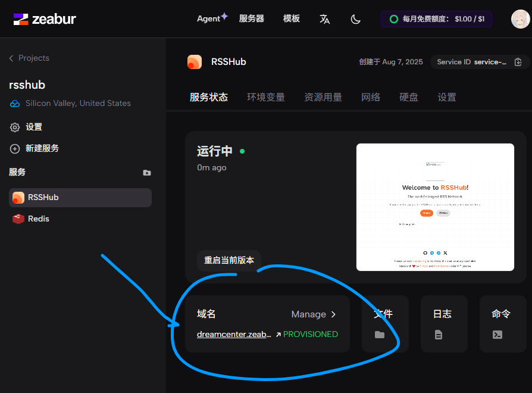Expand domain Manage chevron
Screen dimensions: 532x393
click(x=333, y=314)
